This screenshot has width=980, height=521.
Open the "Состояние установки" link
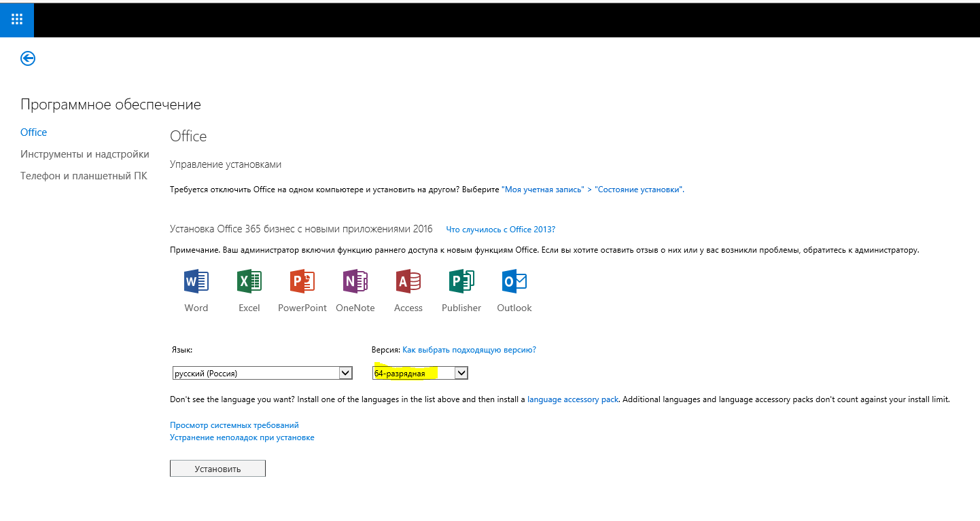coord(639,190)
